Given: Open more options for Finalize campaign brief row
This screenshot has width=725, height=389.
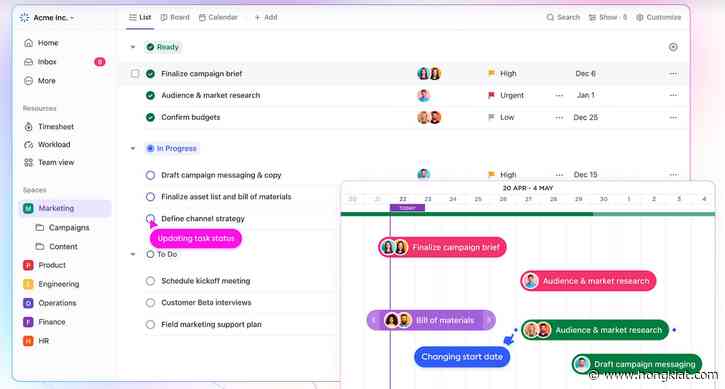Looking at the screenshot, I should 673,74.
